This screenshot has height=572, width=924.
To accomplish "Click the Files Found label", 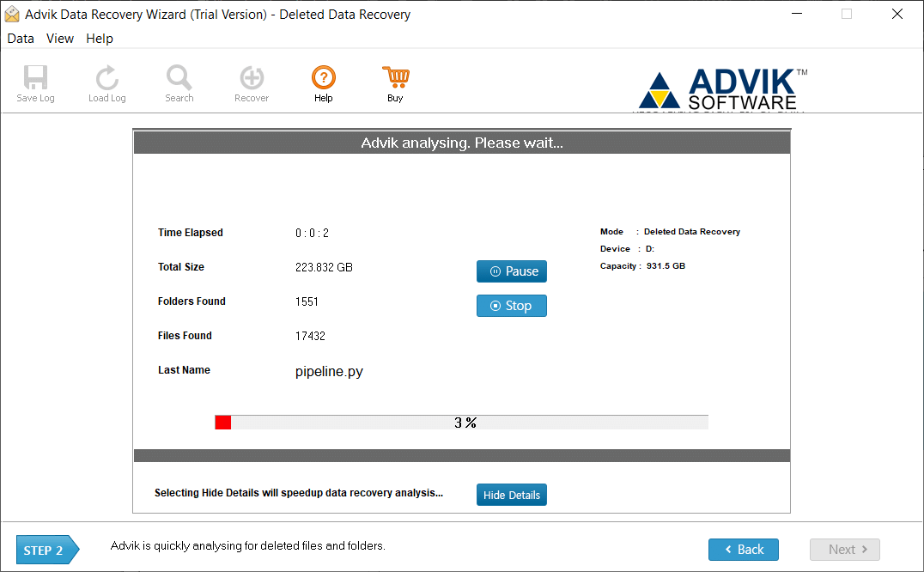I will 185,336.
